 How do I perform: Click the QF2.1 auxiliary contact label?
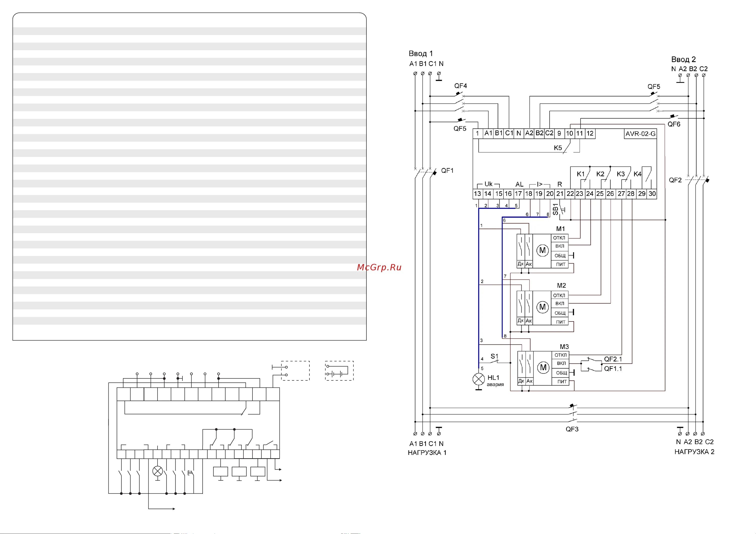(613, 359)
